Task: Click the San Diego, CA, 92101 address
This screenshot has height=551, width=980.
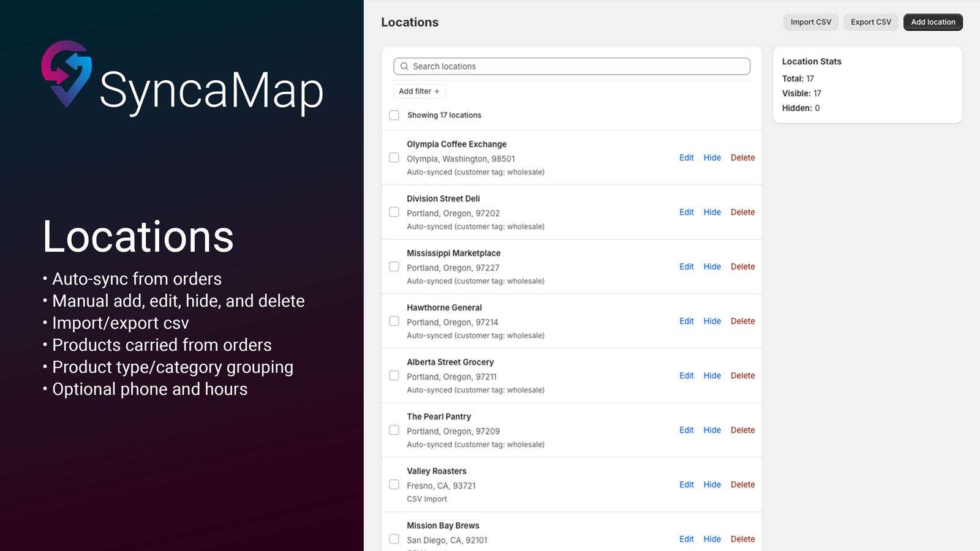Action: pos(447,540)
